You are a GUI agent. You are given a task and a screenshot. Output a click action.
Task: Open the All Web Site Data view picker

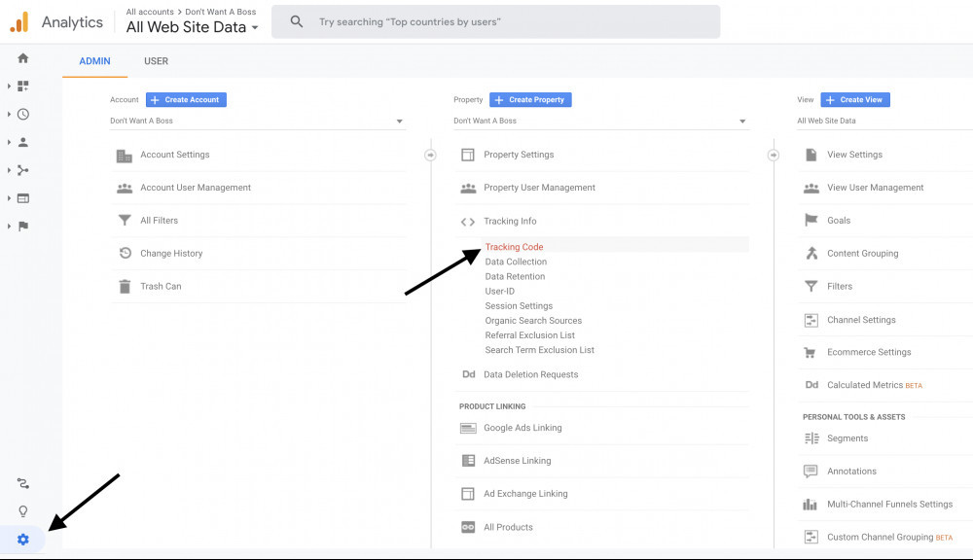(193, 27)
